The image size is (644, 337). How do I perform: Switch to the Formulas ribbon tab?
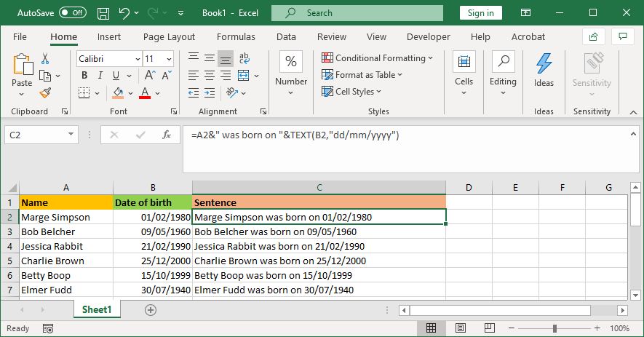[236, 36]
